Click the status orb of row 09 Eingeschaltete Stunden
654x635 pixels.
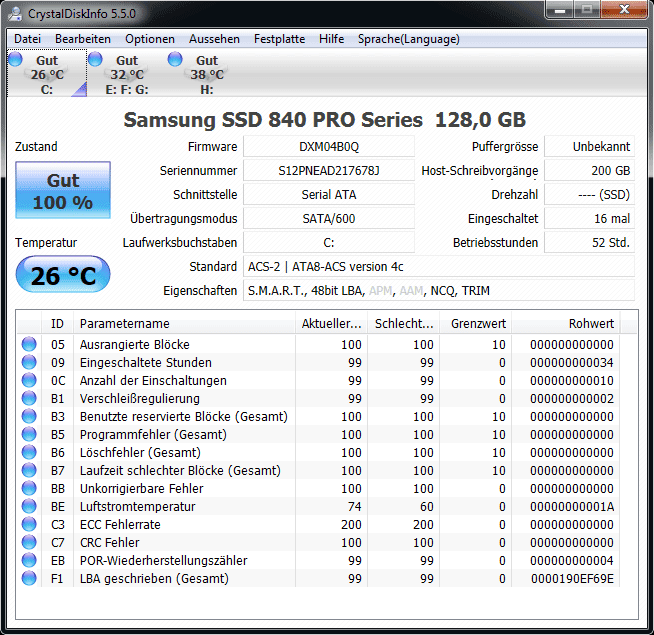tap(29, 362)
